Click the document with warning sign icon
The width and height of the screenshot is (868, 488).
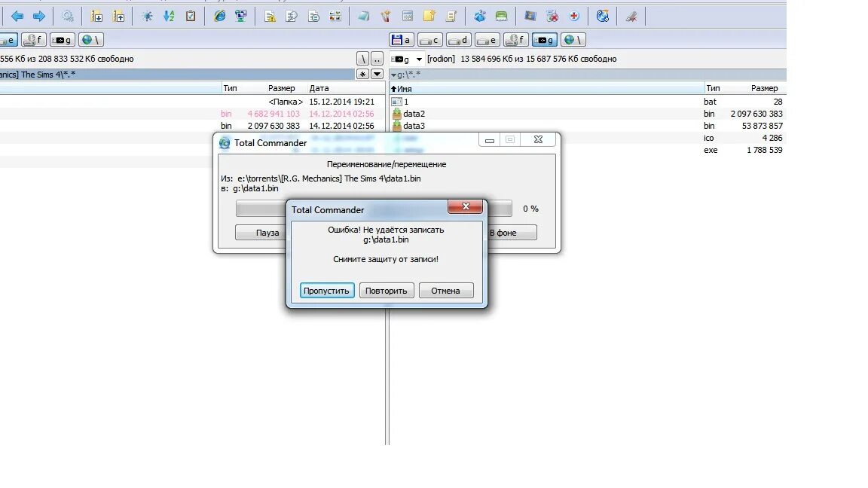click(270, 16)
